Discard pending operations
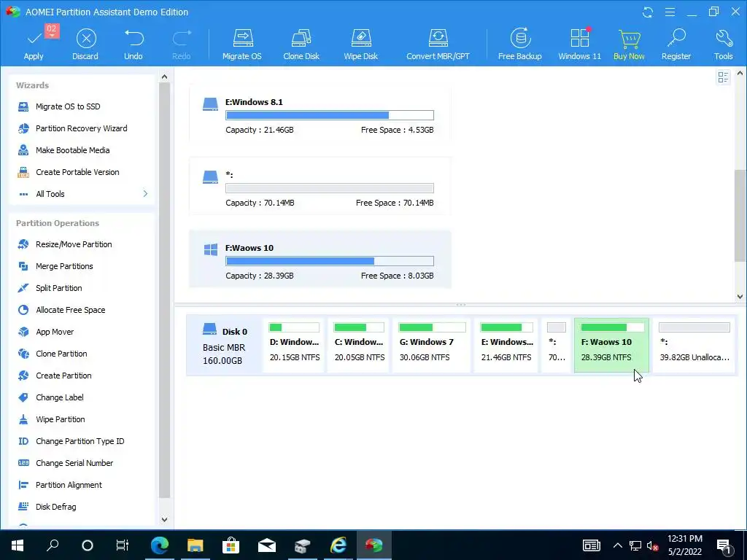Screen dimensions: 747x560 pos(86,44)
